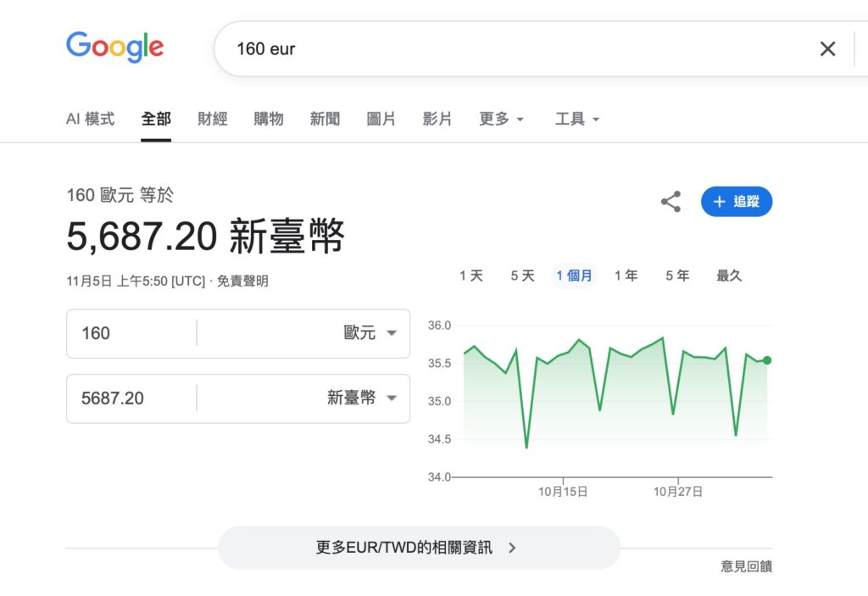Screen dimensions: 868x596
Task: Open the share options icon
Action: pos(670,202)
